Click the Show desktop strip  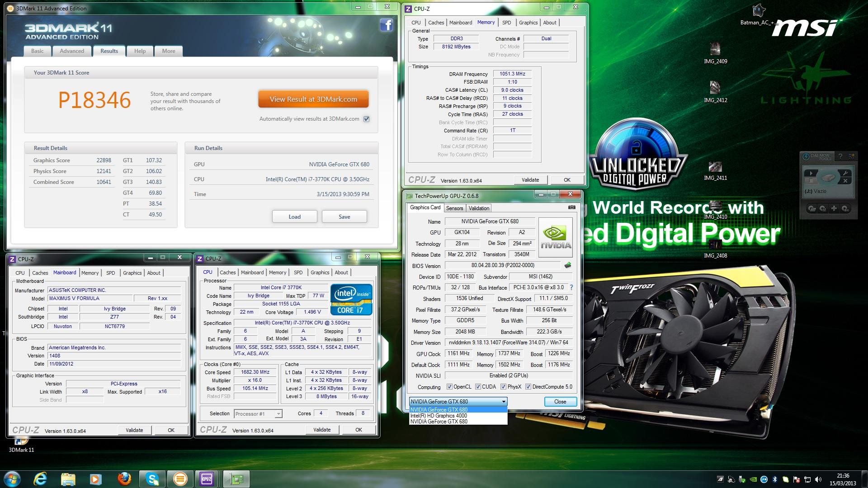pos(864,479)
